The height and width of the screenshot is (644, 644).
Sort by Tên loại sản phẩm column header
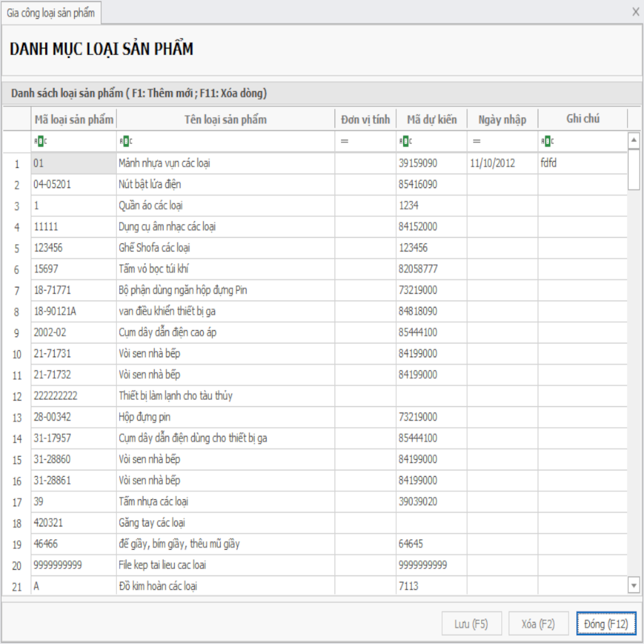[225, 119]
